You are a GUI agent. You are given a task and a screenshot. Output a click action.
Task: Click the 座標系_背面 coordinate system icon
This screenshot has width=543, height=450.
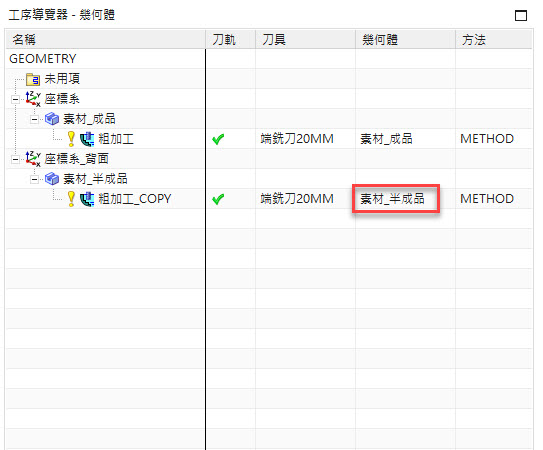tap(33, 159)
